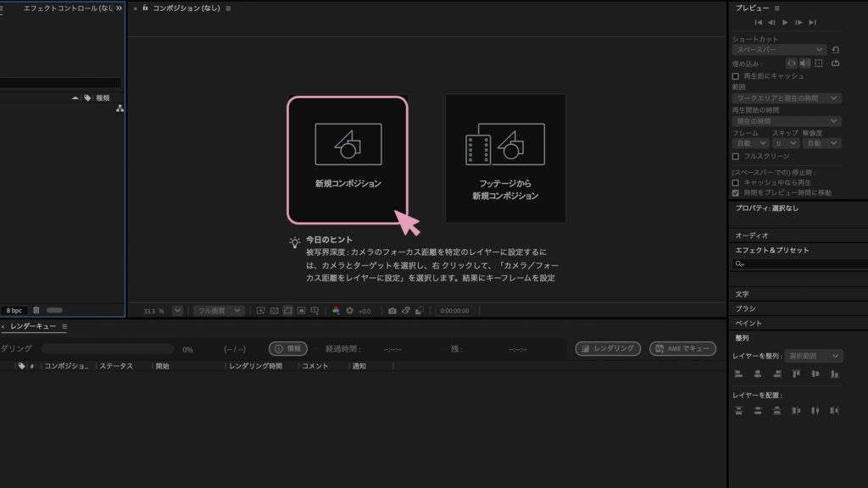This screenshot has height=488, width=868.
Task: Click show snapshot icon
Action: (x=406, y=311)
